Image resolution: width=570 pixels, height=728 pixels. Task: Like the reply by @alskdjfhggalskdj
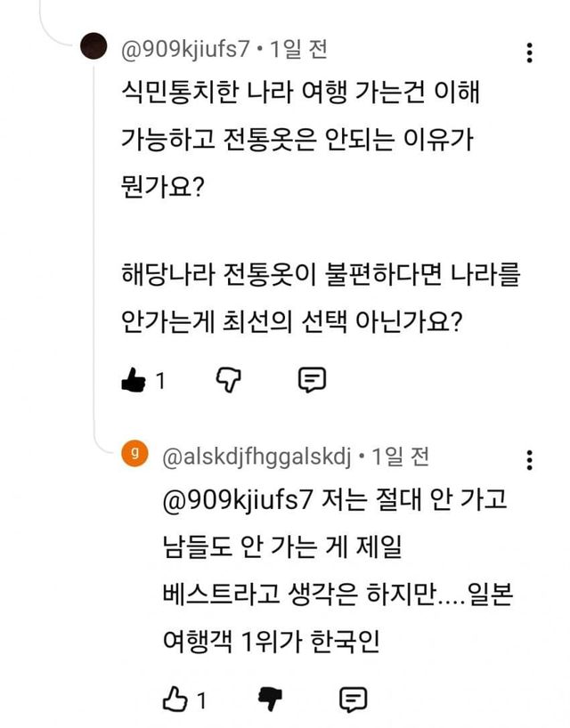tap(174, 700)
